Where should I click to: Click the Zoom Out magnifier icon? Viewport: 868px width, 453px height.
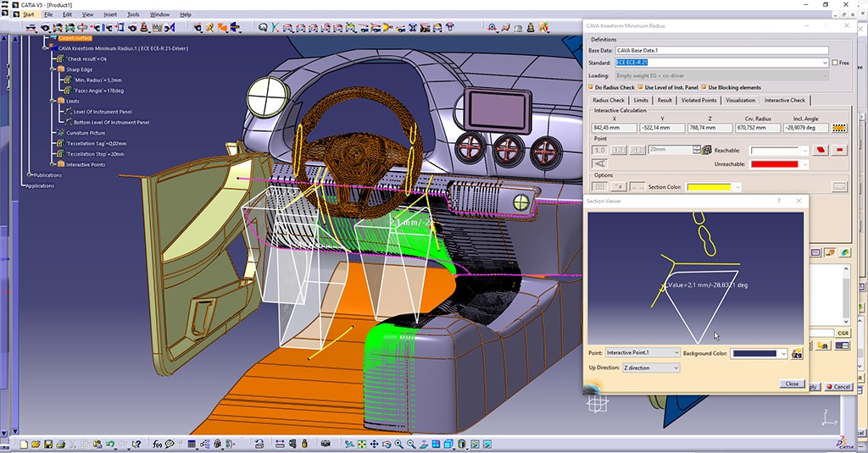pyautogui.click(x=411, y=445)
